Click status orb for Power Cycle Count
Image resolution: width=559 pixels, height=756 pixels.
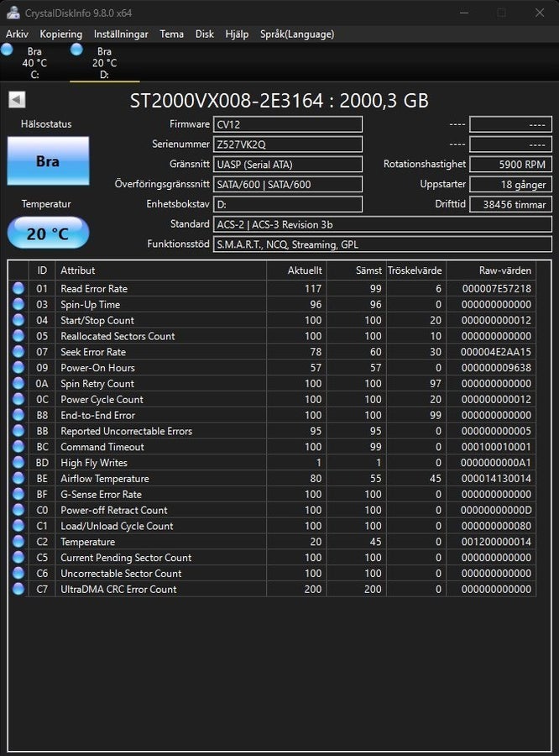point(18,399)
